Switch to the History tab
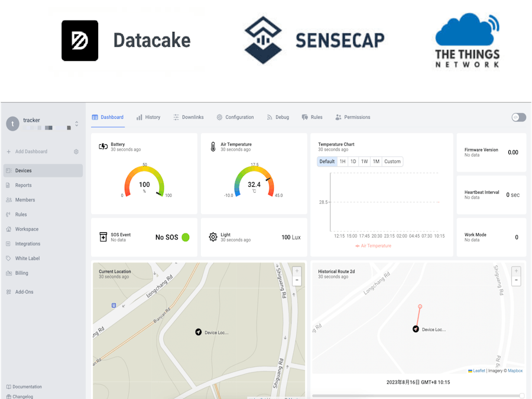 click(x=148, y=118)
